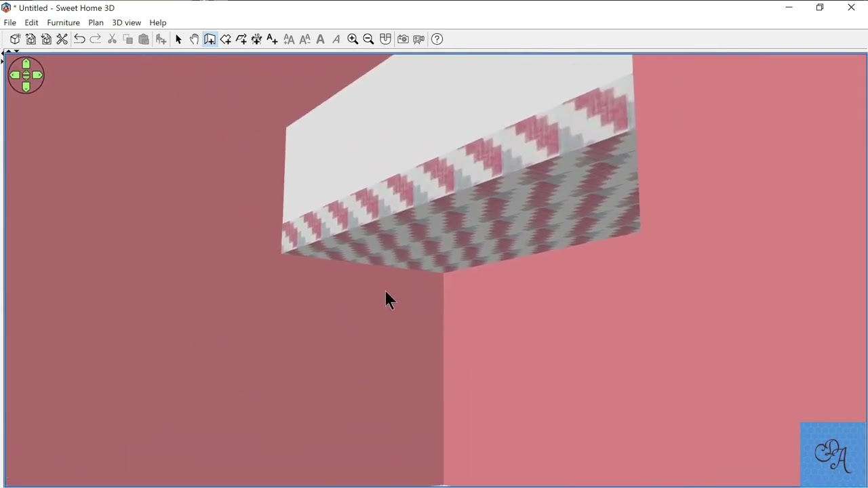Open the 3D view menu
The width and height of the screenshot is (868, 488).
tap(126, 22)
